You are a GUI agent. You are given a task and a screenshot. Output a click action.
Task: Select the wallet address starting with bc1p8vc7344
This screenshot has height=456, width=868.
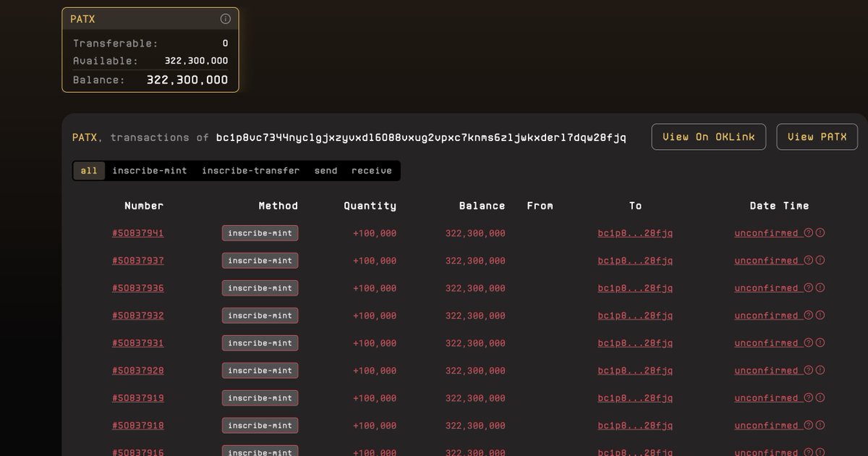click(x=421, y=138)
